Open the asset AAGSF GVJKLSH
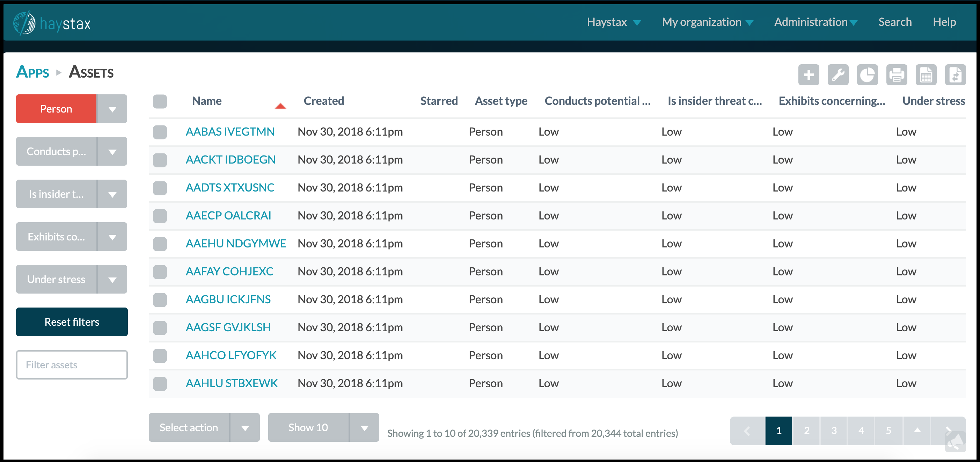Screen dimensions: 980x462 coord(228,327)
